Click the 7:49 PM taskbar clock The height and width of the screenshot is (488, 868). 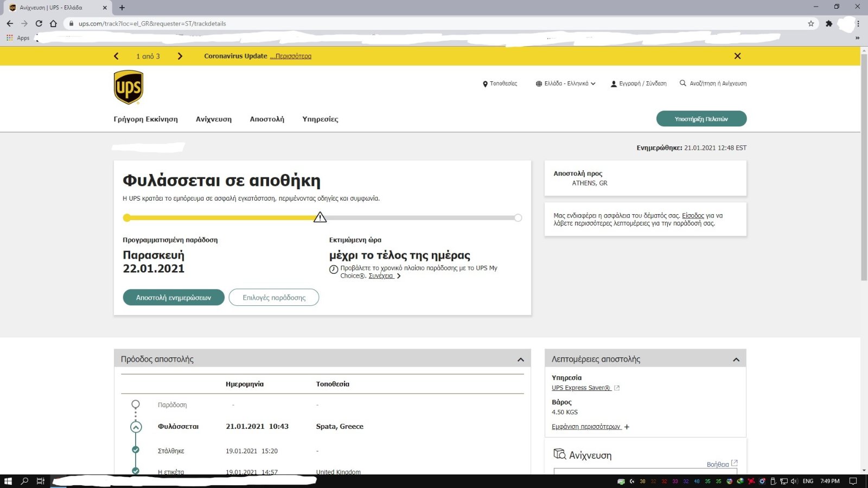(x=830, y=481)
